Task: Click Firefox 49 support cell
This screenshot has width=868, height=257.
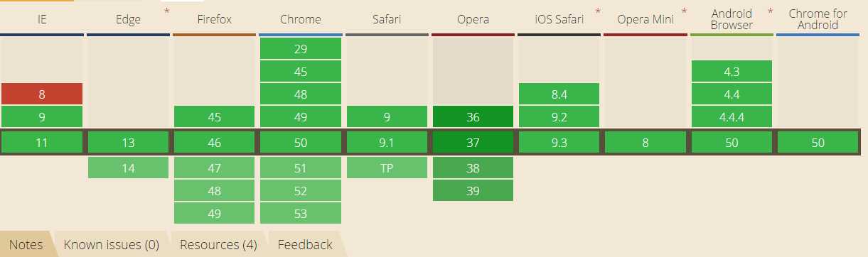Action: (x=214, y=213)
